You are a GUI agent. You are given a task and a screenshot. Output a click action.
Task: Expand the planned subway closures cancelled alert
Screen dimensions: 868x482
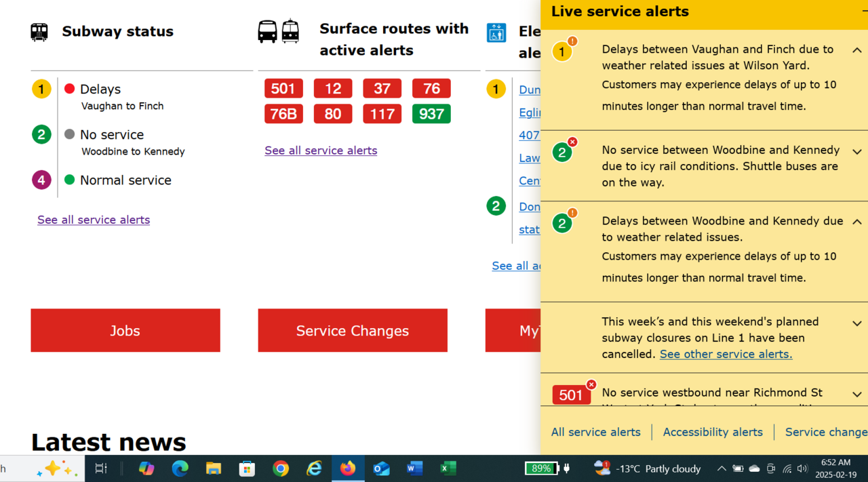click(x=856, y=323)
